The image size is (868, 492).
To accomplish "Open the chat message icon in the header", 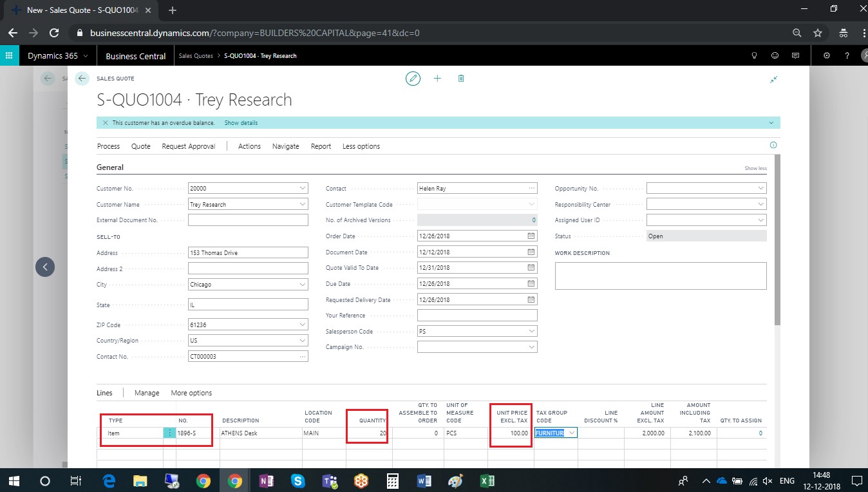I will point(796,56).
